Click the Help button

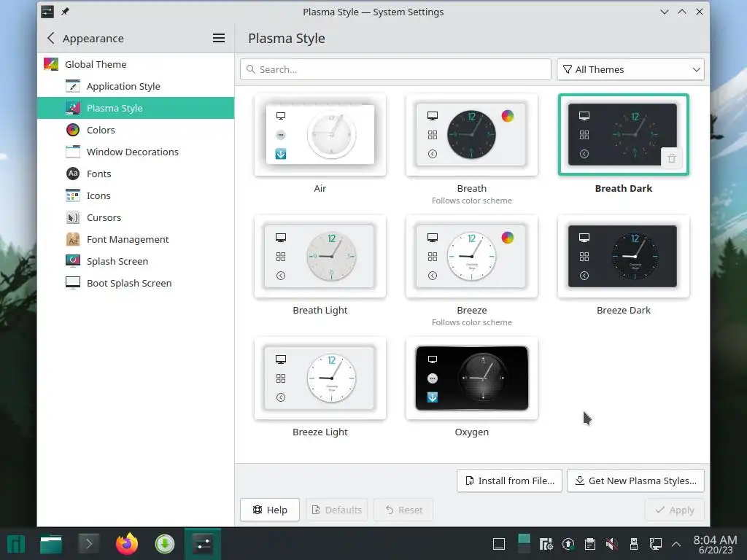(x=270, y=510)
